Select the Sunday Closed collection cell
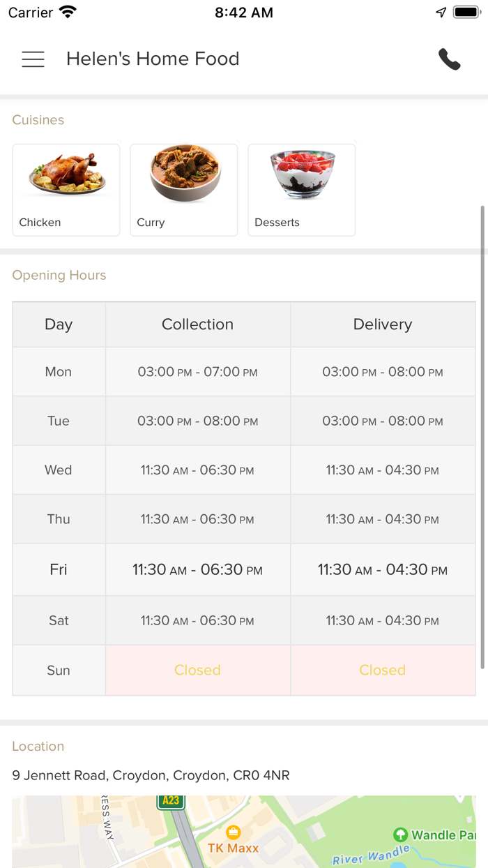This screenshot has height=868, width=488. [x=197, y=671]
